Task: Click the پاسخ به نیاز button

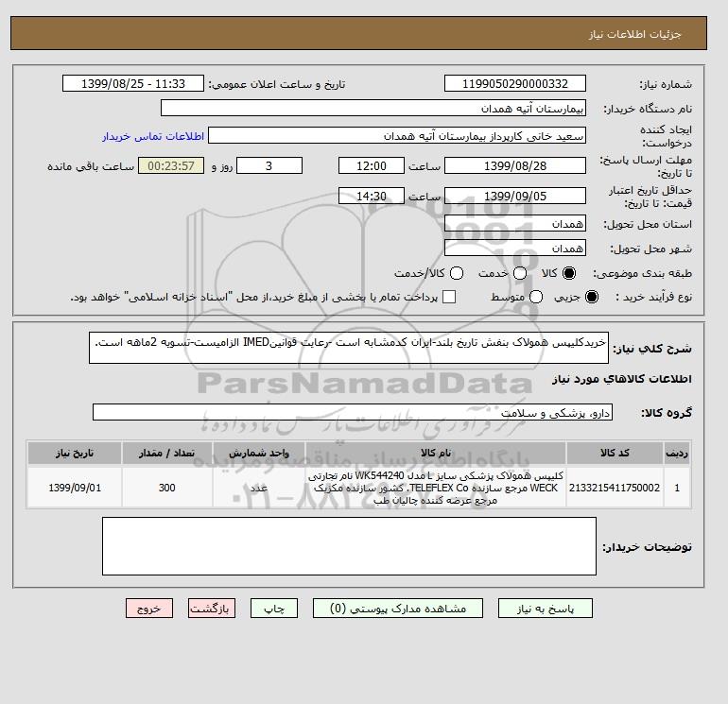Action: click(546, 609)
